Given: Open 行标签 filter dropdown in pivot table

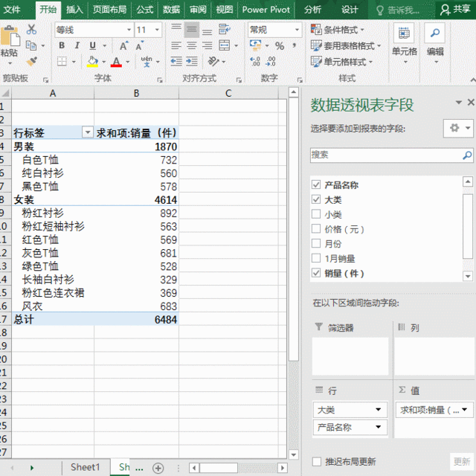Looking at the screenshot, I should click(x=88, y=132).
